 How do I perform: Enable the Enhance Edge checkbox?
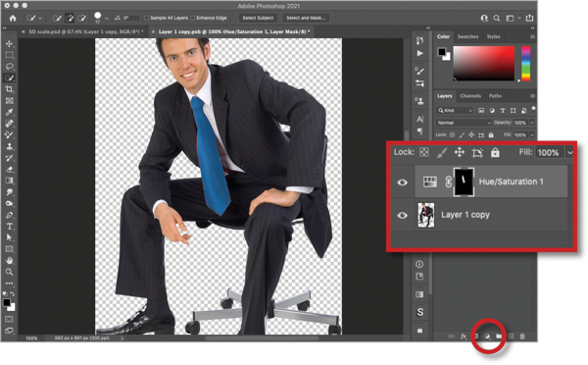(x=193, y=18)
